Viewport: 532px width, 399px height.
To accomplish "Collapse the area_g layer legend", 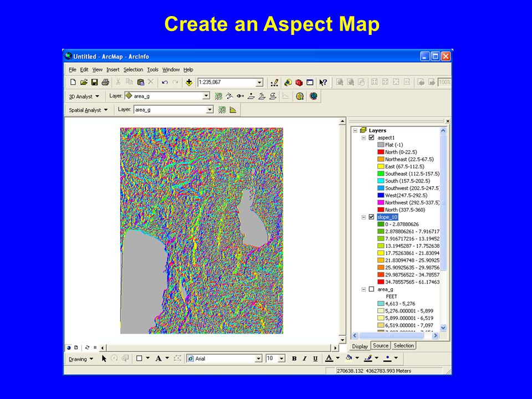I will 364,289.
